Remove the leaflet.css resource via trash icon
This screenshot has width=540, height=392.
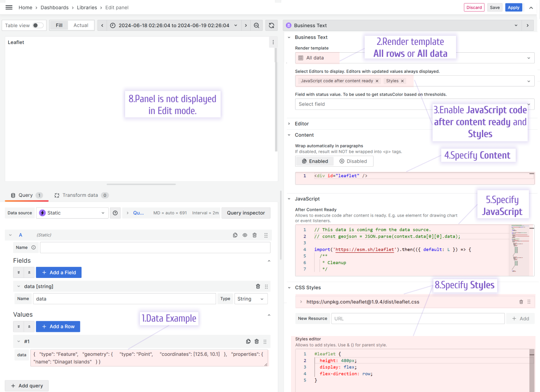(521, 301)
